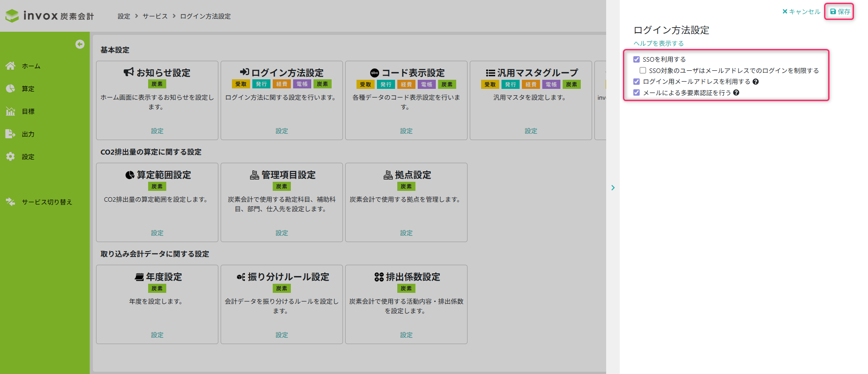Click the help icon next to メールによる多要素認証を行う

click(x=736, y=92)
